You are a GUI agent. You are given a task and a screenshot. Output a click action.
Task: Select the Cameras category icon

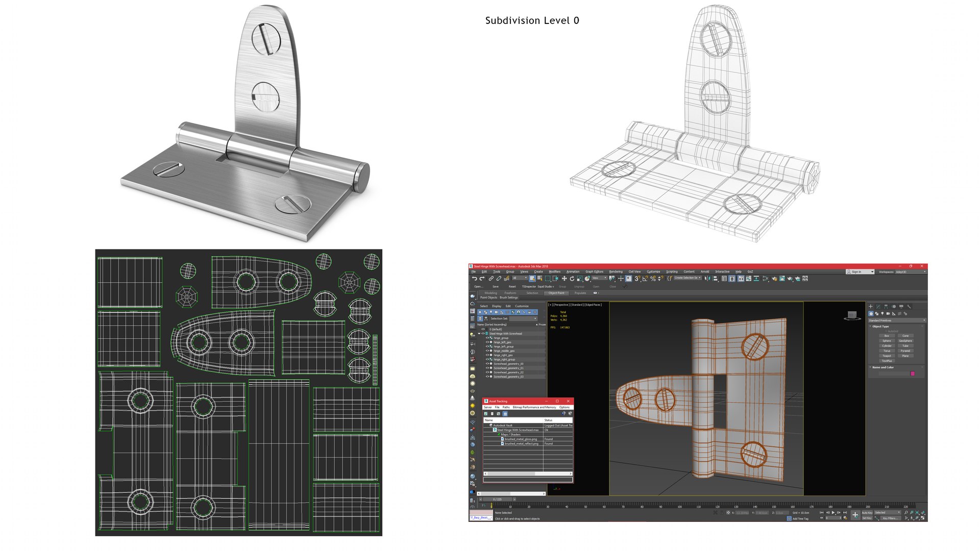click(888, 313)
